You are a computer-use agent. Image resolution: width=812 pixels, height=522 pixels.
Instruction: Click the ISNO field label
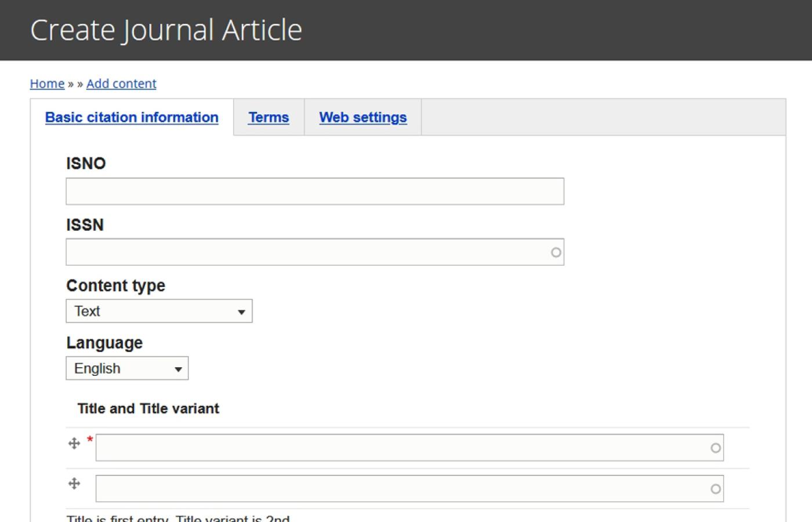(x=86, y=164)
